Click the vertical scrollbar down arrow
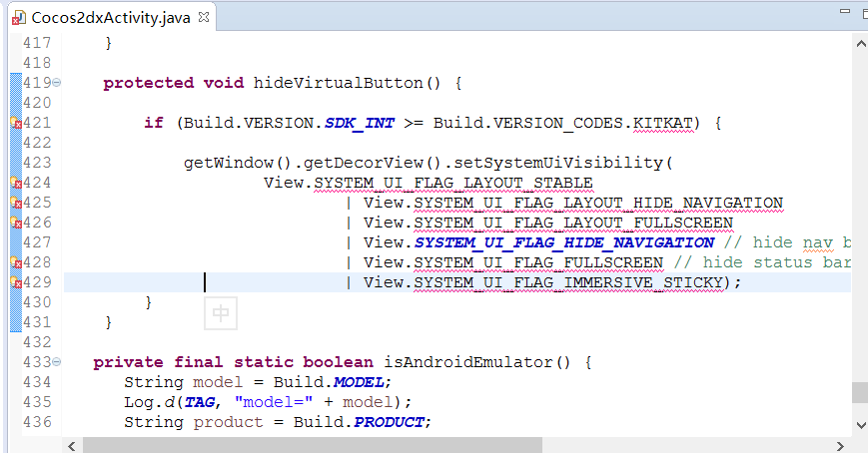 click(861, 425)
